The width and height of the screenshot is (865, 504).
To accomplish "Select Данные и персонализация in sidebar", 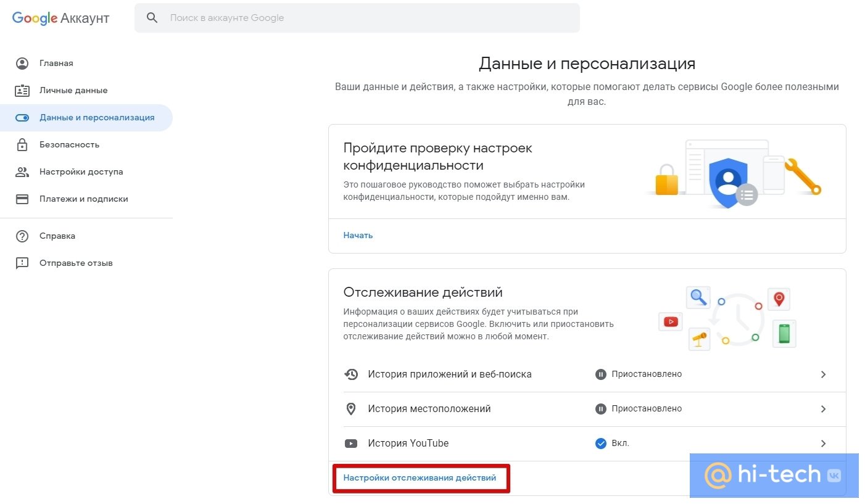I will coord(86,118).
